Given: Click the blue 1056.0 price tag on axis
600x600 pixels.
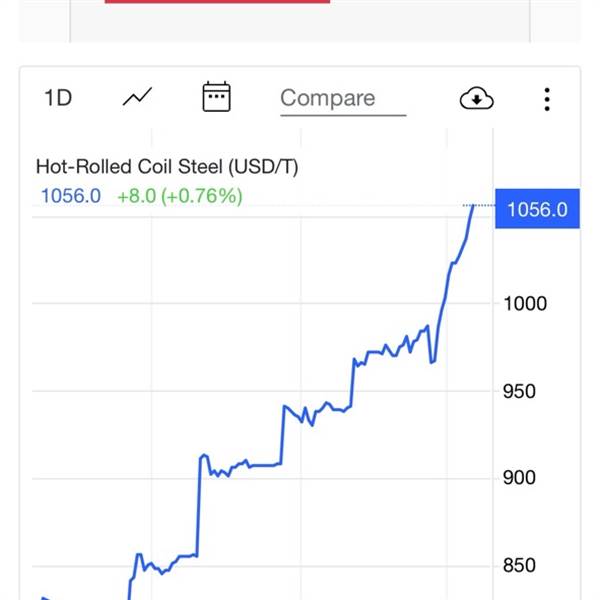Looking at the screenshot, I should tap(537, 209).
